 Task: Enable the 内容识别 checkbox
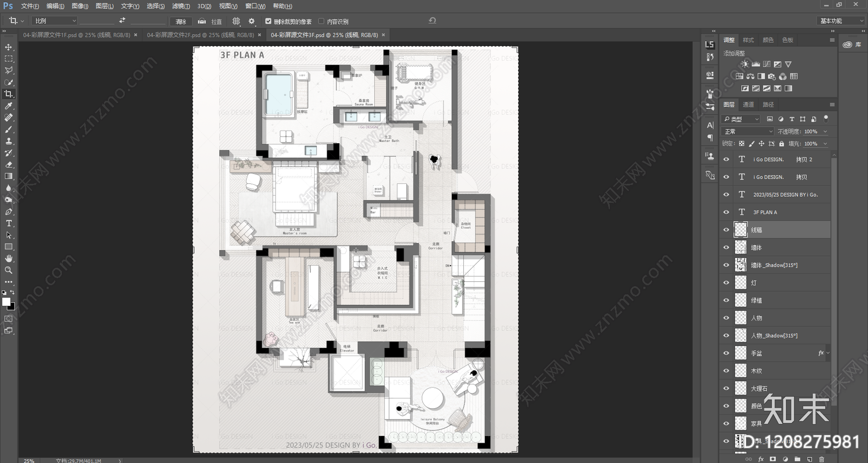[x=321, y=21]
